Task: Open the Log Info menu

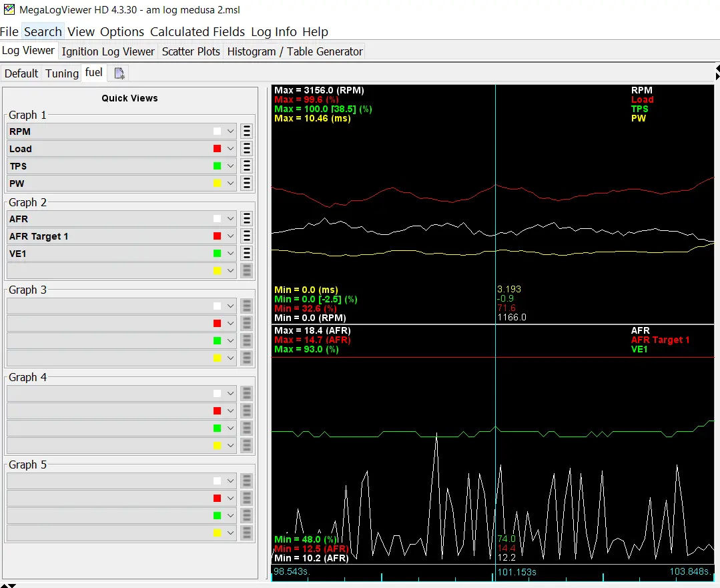Action: click(274, 31)
